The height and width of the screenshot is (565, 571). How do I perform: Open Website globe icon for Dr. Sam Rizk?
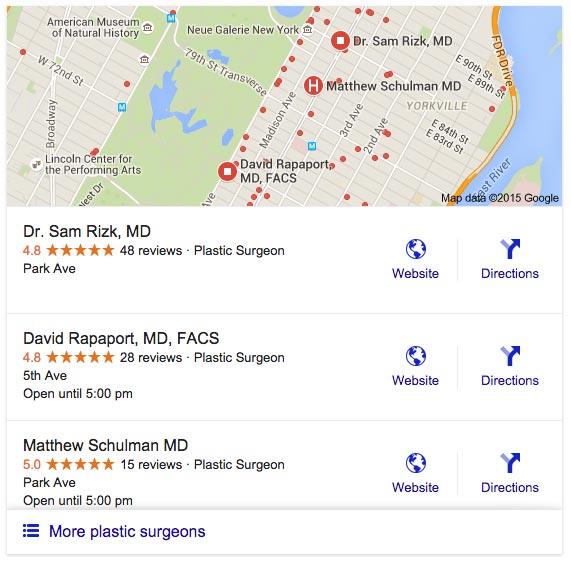tap(416, 249)
